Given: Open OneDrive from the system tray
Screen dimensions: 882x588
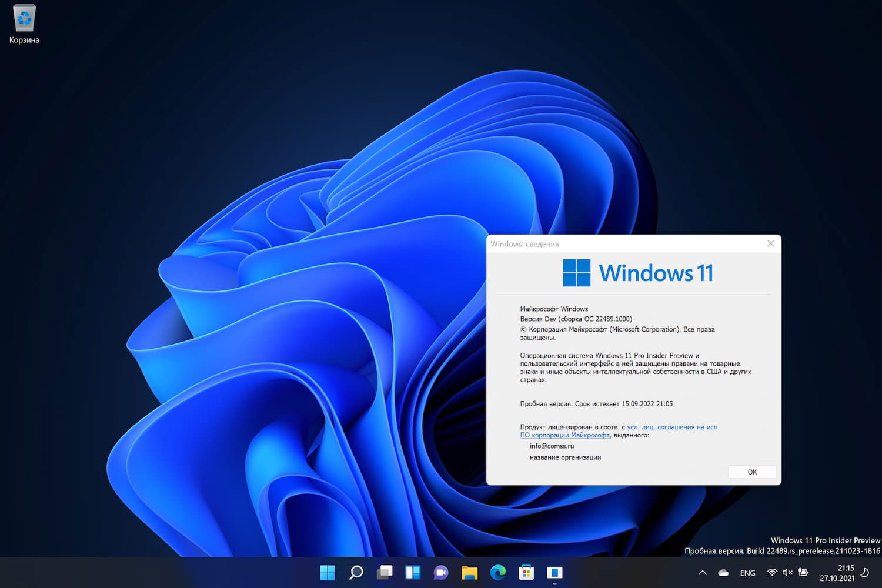Looking at the screenshot, I should [723, 572].
